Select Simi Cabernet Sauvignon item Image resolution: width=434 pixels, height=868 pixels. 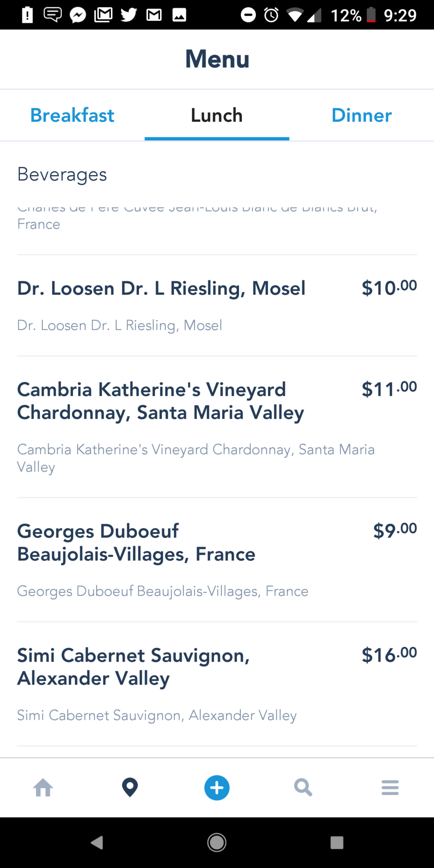(217, 684)
